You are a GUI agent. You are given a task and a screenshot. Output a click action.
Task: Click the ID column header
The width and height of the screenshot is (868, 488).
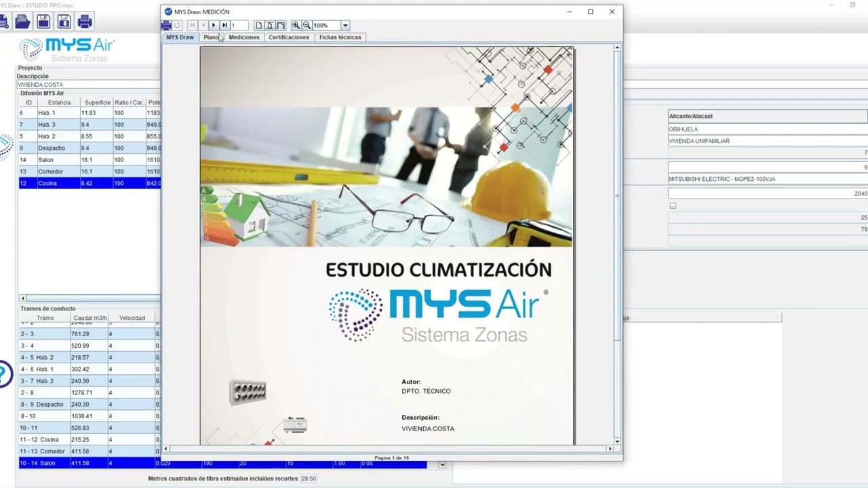[28, 102]
